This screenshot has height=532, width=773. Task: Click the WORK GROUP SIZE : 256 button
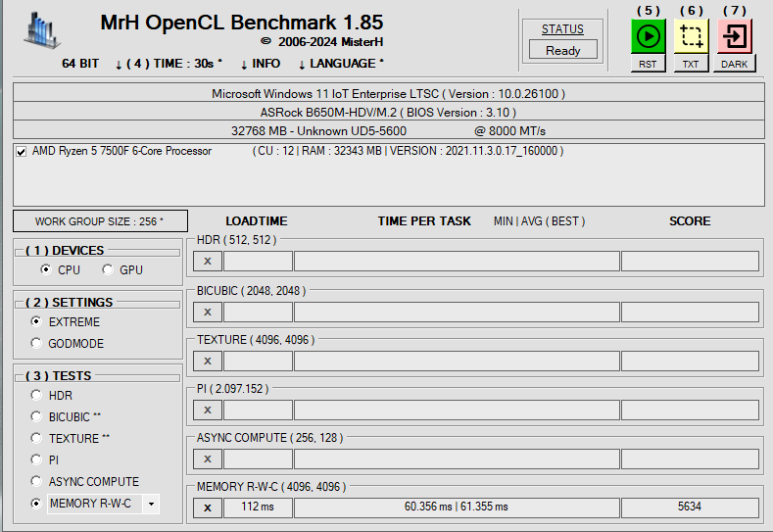point(100,221)
